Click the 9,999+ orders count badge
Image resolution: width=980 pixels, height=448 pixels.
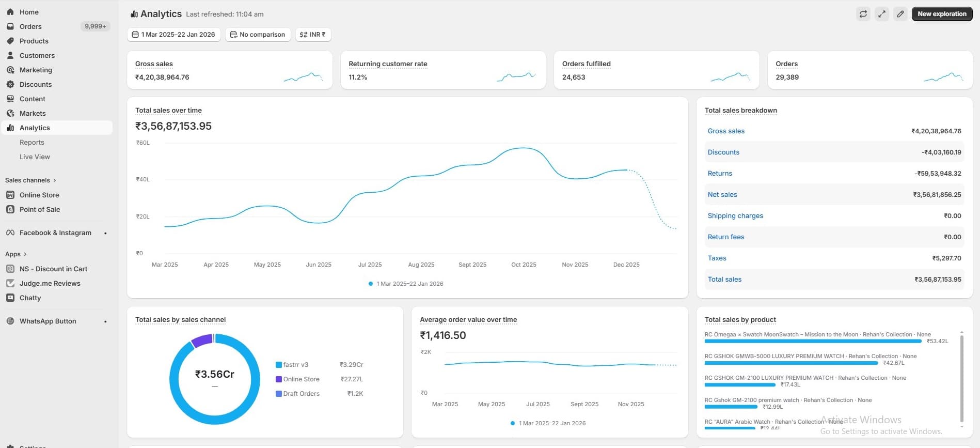click(96, 26)
